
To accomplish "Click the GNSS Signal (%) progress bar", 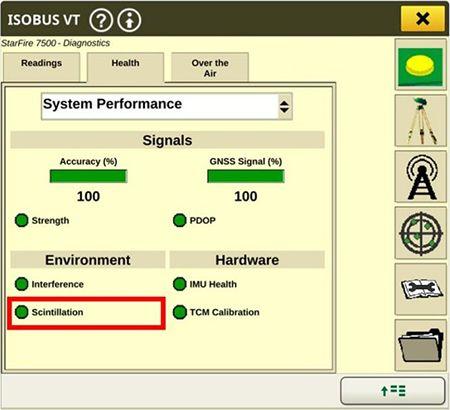I will 246,176.
